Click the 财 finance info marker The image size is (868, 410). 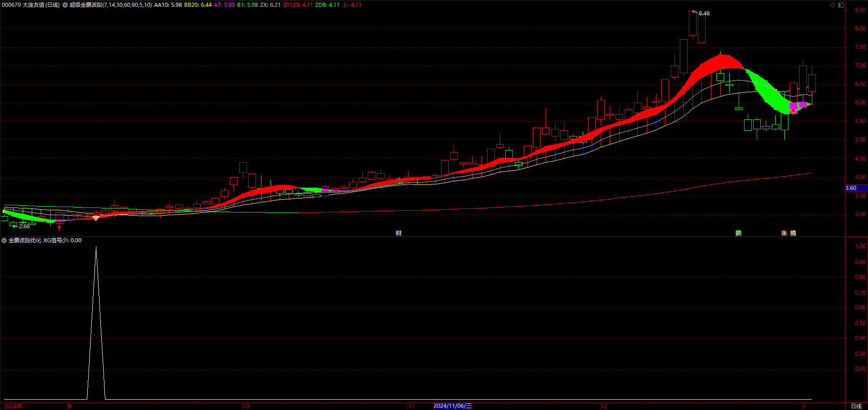pyautogui.click(x=398, y=233)
